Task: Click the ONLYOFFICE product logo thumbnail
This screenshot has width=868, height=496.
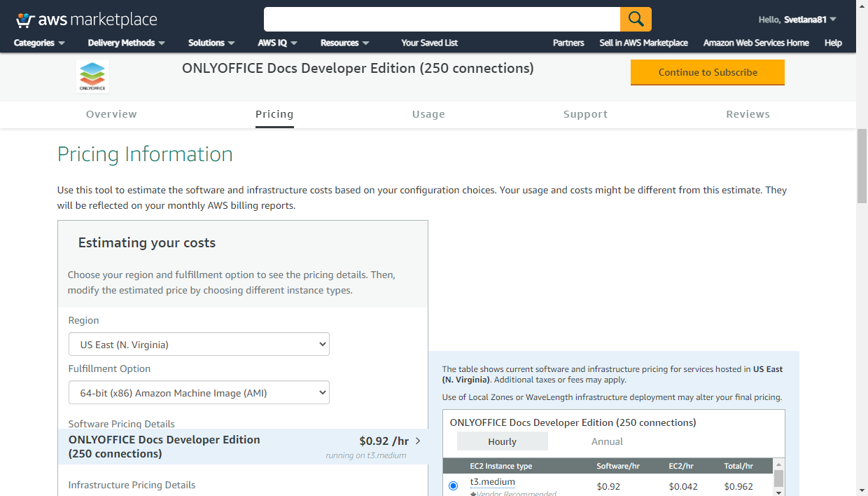Action: pos(92,76)
